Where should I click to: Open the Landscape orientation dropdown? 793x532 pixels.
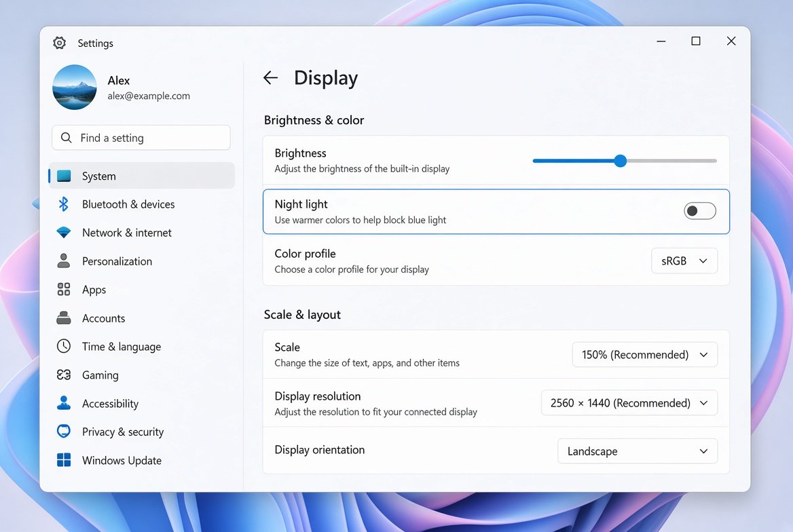pyautogui.click(x=638, y=451)
